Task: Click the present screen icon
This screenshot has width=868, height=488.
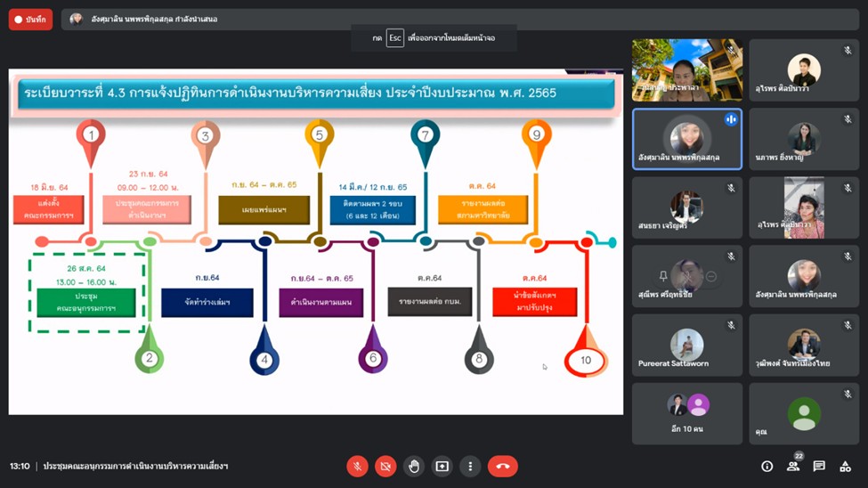Action: [442, 467]
